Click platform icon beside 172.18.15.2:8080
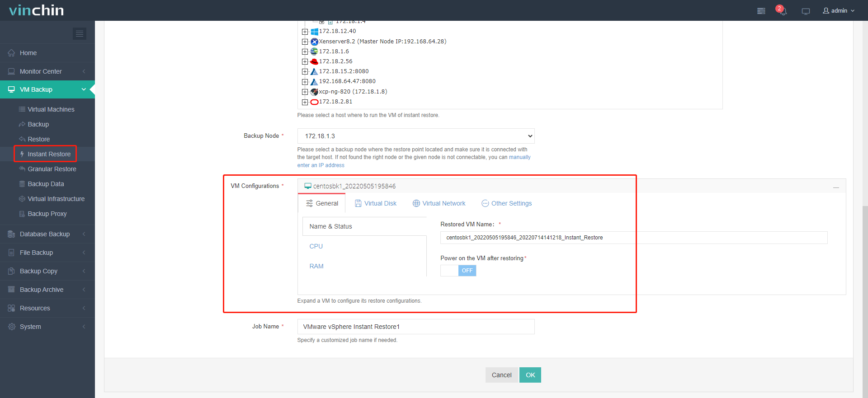Screen dimensions: 868x398 pyautogui.click(x=314, y=71)
